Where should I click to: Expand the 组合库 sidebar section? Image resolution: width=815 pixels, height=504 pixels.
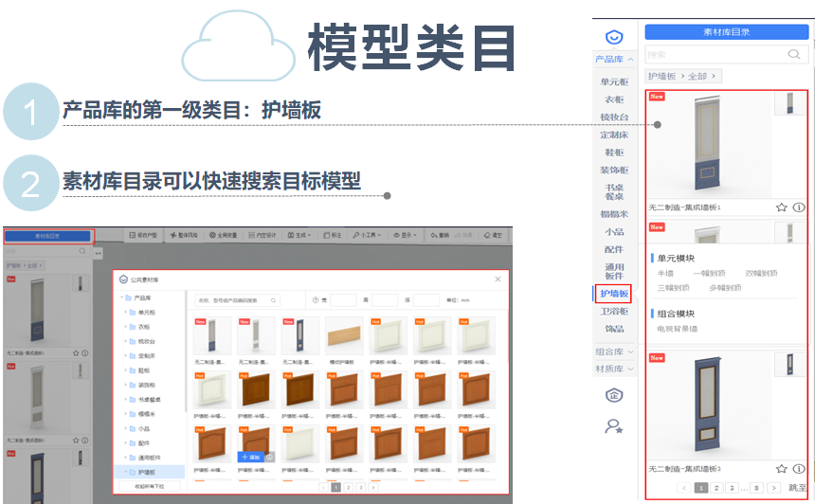click(x=614, y=351)
